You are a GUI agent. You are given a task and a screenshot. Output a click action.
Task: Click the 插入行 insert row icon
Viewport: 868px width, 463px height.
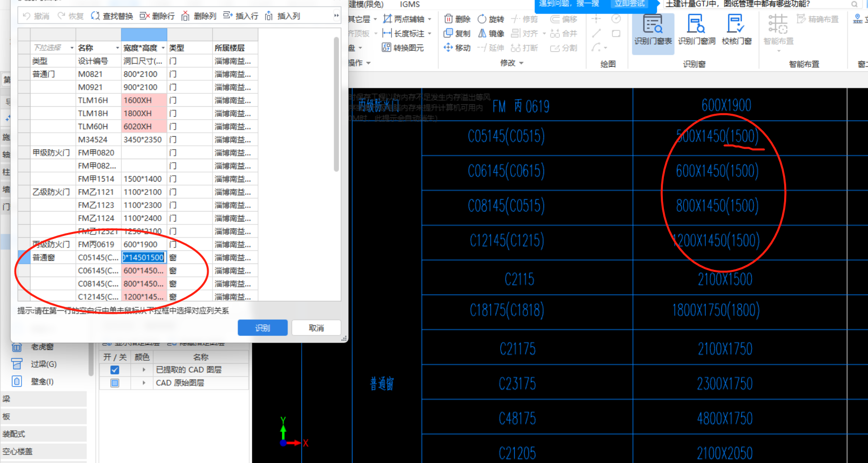[x=228, y=15]
